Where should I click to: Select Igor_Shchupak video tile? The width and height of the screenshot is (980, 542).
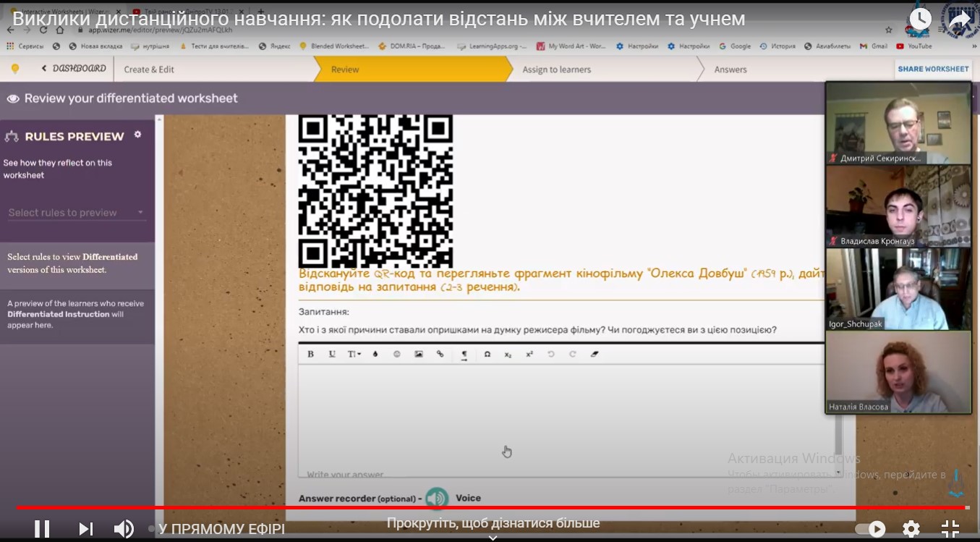pos(898,289)
